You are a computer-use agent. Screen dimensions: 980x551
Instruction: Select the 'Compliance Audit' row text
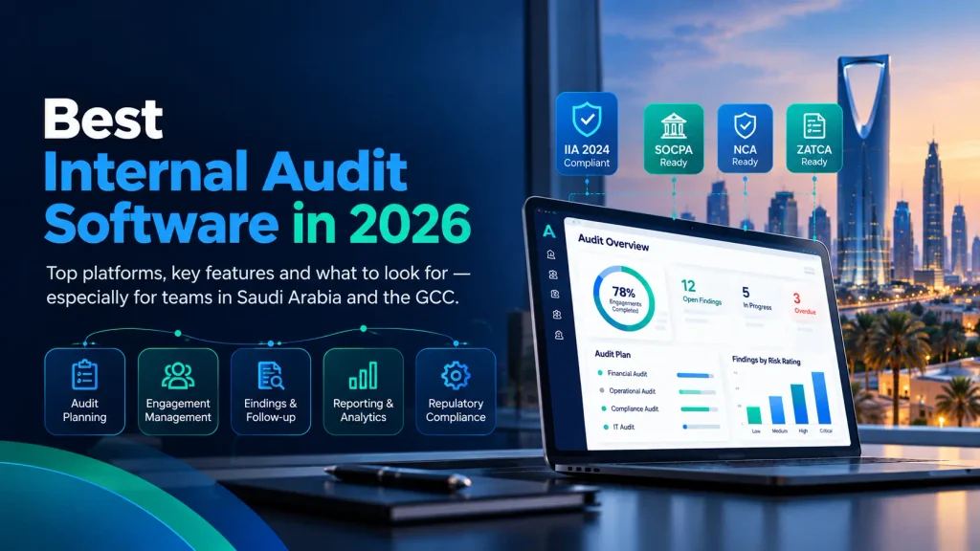click(x=635, y=408)
